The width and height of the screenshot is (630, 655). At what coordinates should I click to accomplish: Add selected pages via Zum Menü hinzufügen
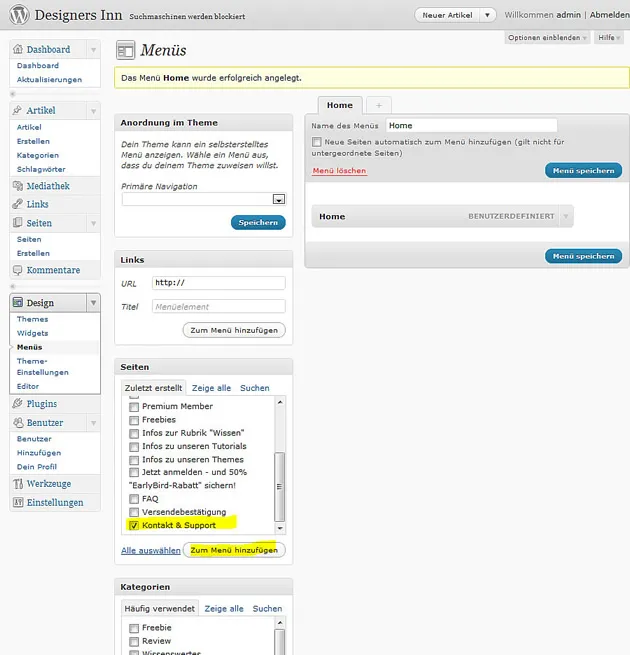[234, 550]
